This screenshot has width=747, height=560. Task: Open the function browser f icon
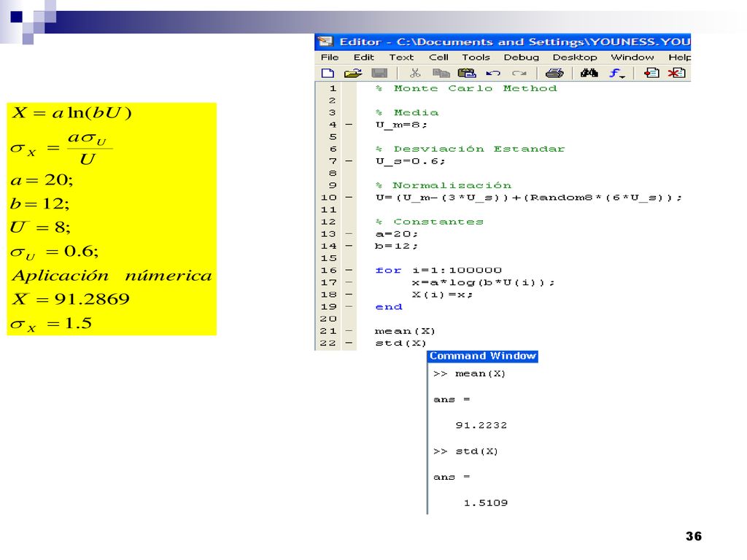click(616, 74)
